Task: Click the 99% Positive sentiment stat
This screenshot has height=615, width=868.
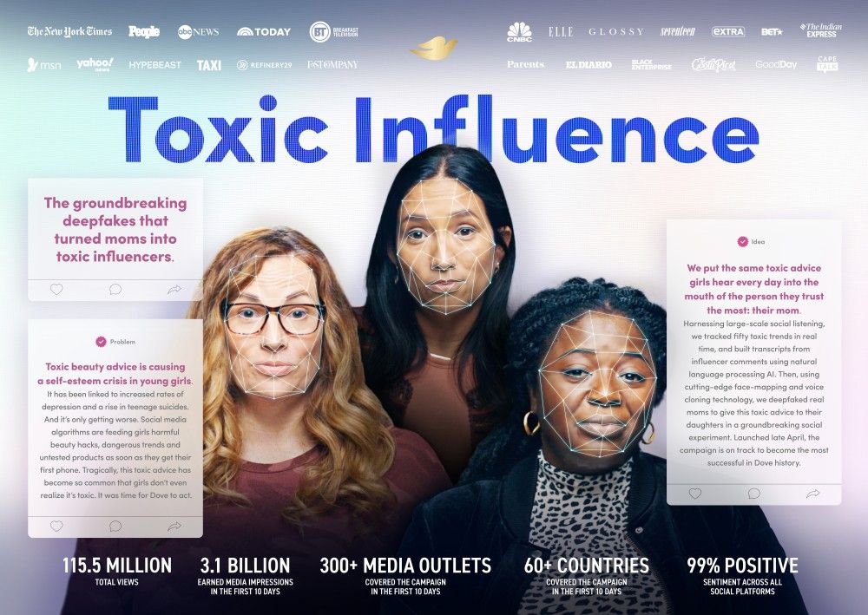Action: tap(742, 576)
